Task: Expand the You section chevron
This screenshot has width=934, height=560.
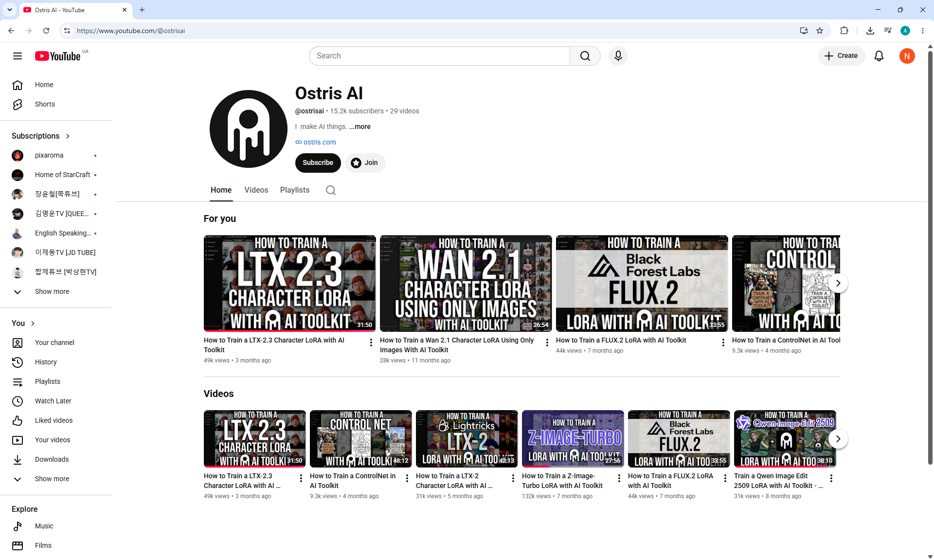Action: click(x=33, y=324)
